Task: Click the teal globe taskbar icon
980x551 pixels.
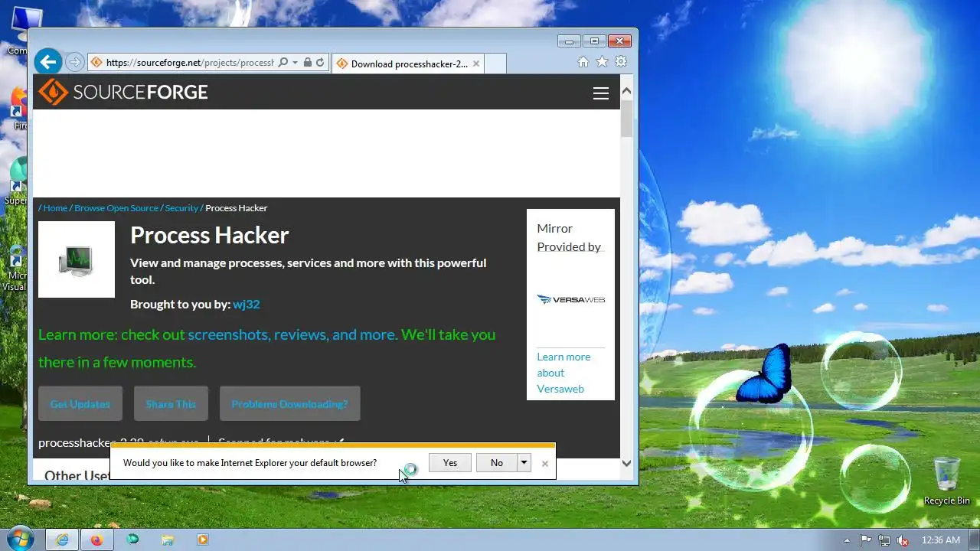Action: click(x=132, y=540)
